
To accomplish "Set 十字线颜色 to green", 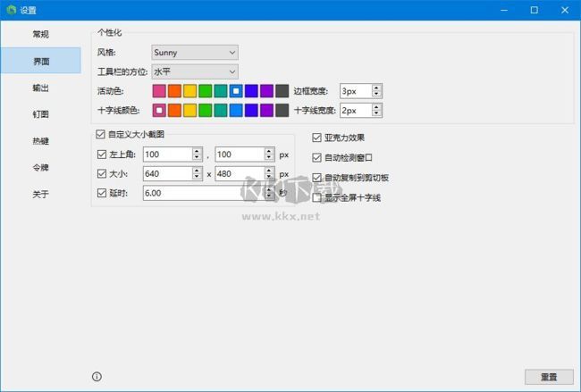I will click(206, 111).
